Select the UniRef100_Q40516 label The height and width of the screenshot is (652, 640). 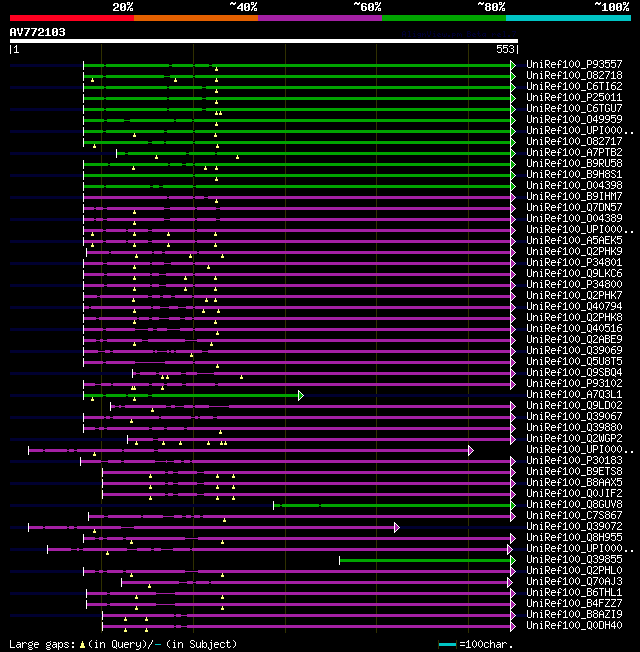click(x=574, y=328)
